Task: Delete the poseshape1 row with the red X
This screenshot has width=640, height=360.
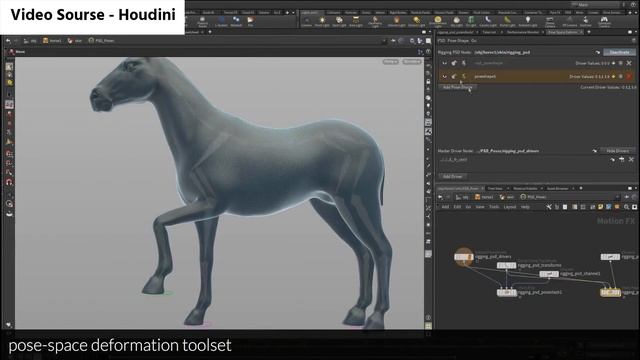Action: 629,76
